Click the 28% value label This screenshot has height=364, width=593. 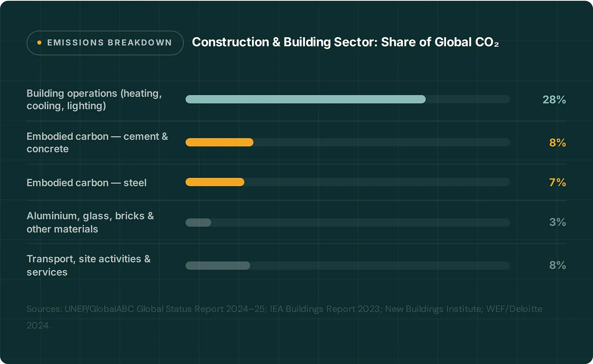(x=554, y=100)
